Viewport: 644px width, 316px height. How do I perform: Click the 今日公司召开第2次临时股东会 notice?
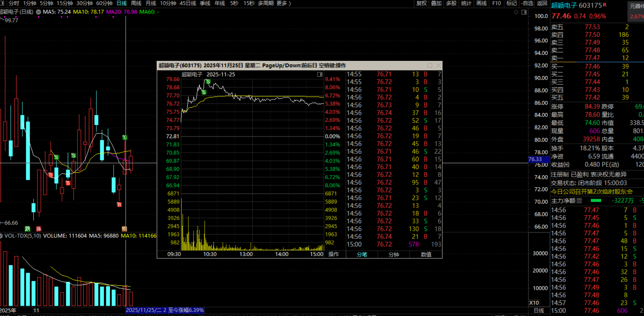[x=592, y=192]
